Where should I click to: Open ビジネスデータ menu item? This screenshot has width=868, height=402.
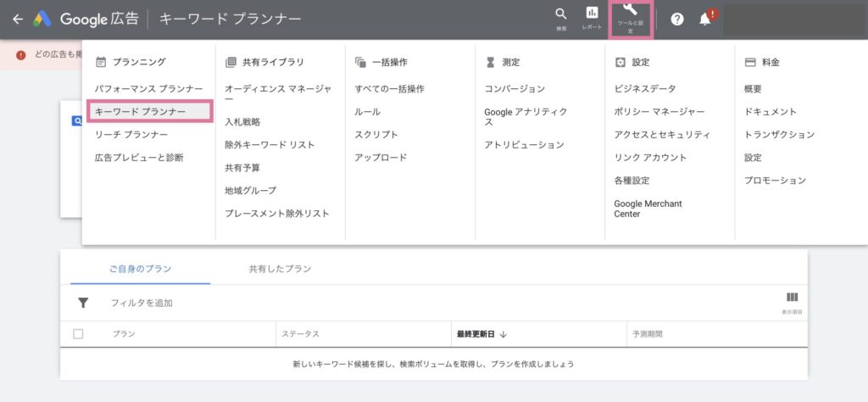pyautogui.click(x=645, y=88)
